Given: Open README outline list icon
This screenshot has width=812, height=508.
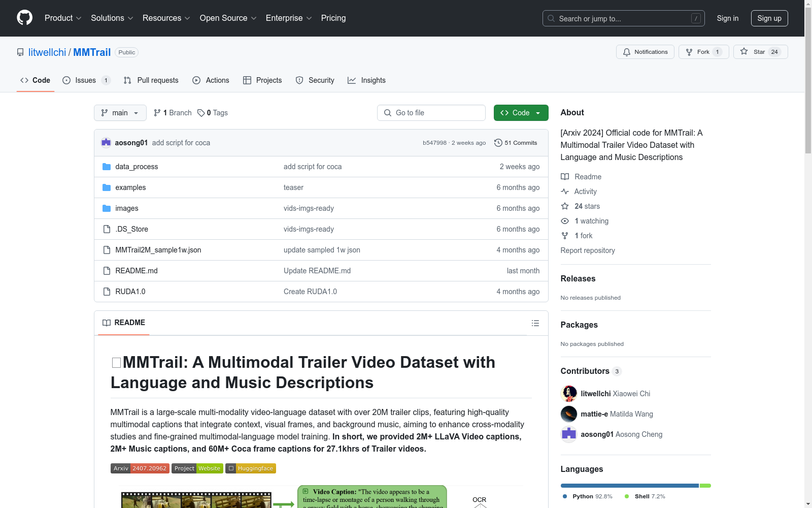Looking at the screenshot, I should 535,323.
